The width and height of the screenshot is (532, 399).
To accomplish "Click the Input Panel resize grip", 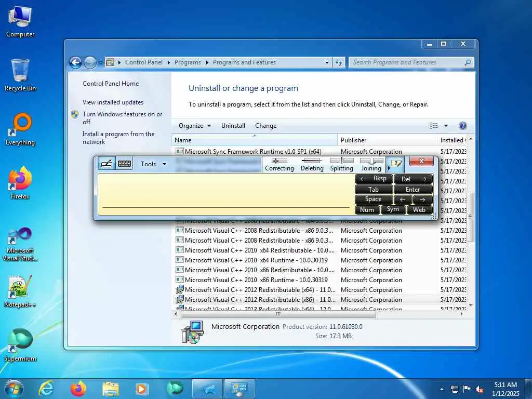I will point(434,217).
